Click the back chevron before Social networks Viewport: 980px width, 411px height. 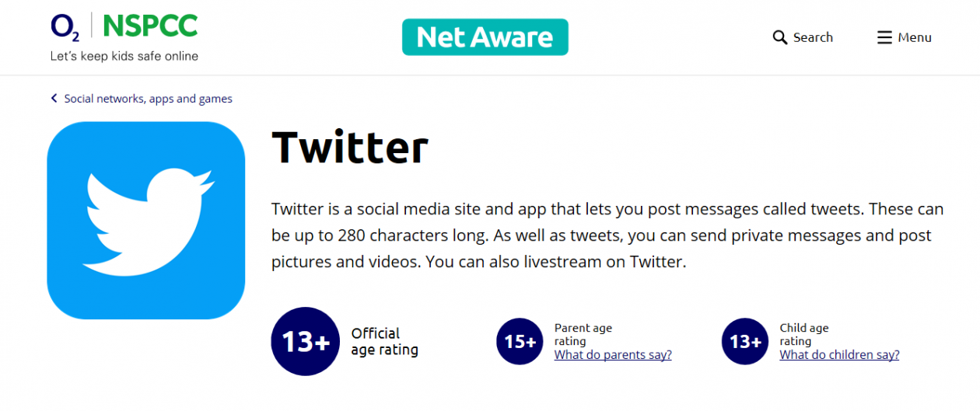(54, 99)
